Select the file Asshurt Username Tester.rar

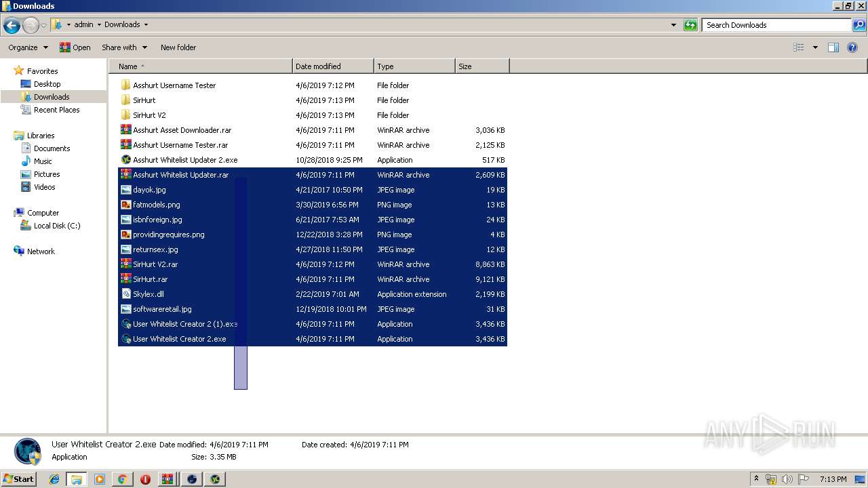(180, 145)
